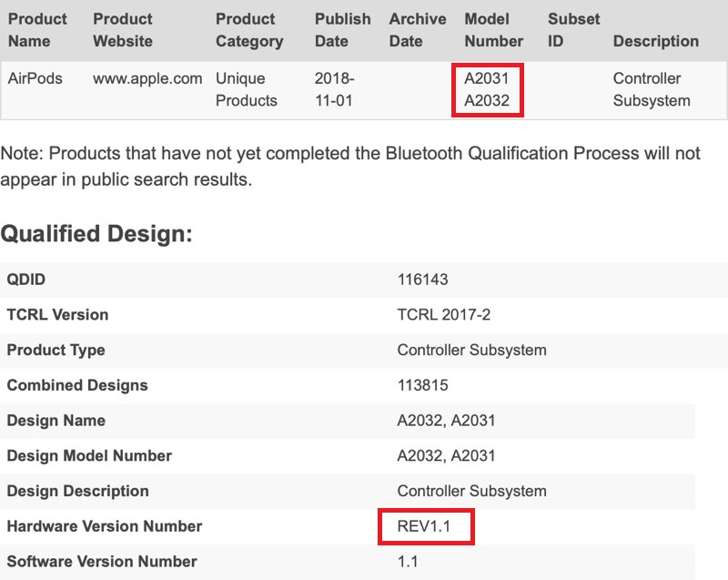The image size is (728, 580).
Task: Click the AirPods product name cell
Action: tap(35, 78)
